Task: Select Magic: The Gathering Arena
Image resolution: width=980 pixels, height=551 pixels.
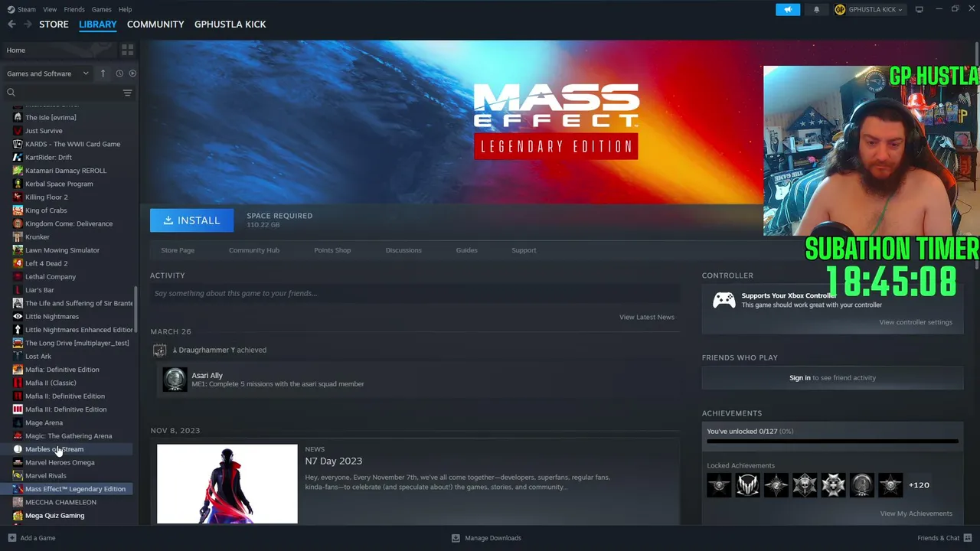Action: [69, 435]
